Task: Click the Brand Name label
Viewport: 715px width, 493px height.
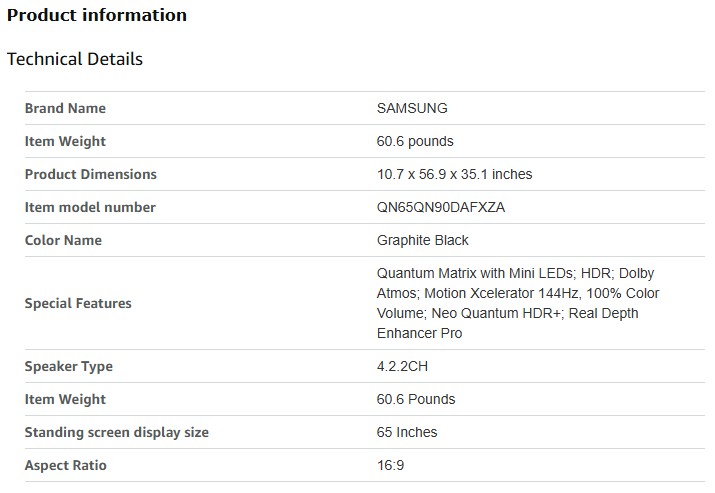Action: (65, 108)
